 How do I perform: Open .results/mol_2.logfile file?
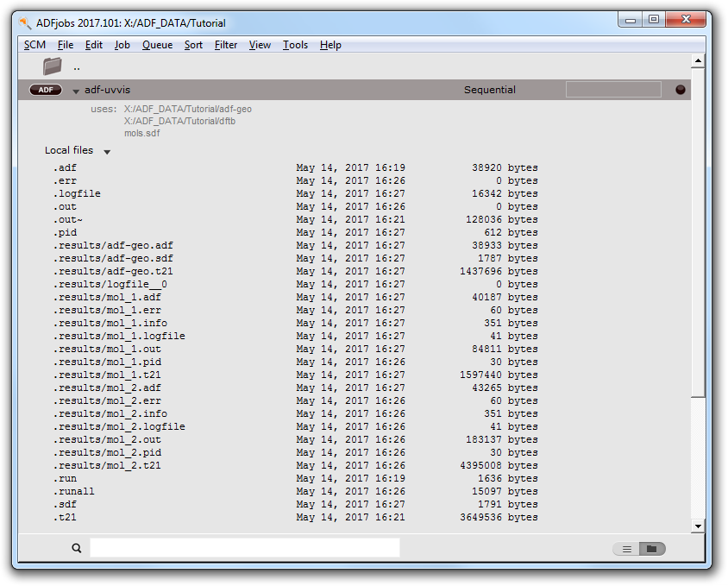pos(119,427)
